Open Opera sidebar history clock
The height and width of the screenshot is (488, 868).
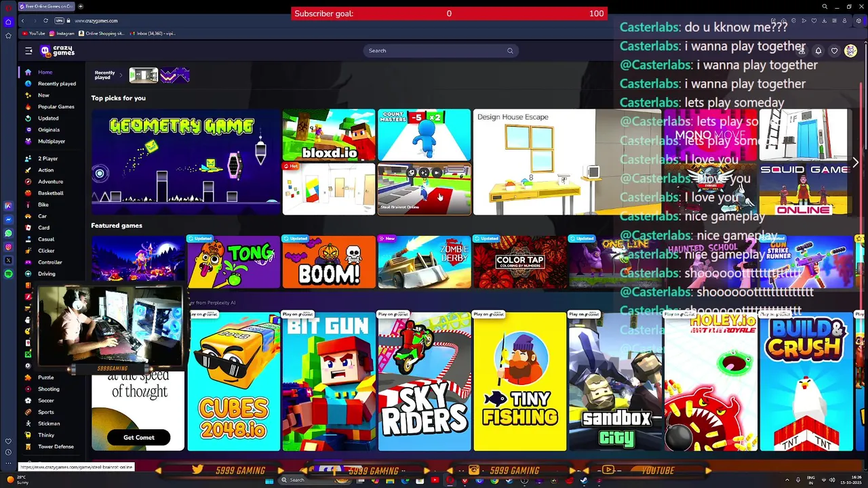(x=8, y=452)
